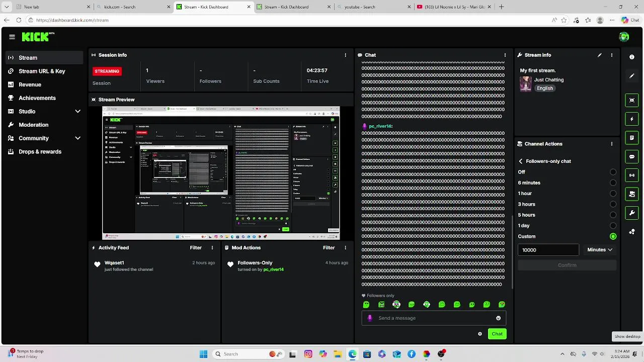This screenshot has height=362, width=644.
Task: Select the Off followers-only option
Action: tap(613, 172)
